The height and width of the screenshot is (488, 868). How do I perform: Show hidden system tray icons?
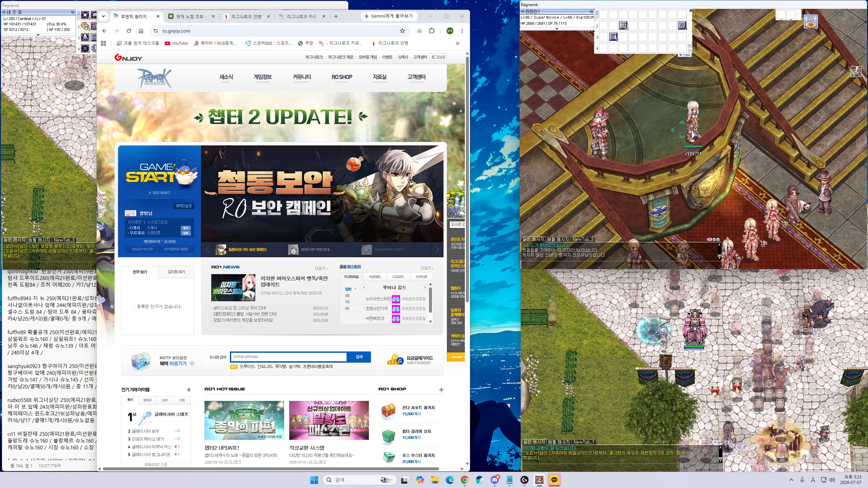click(791, 480)
